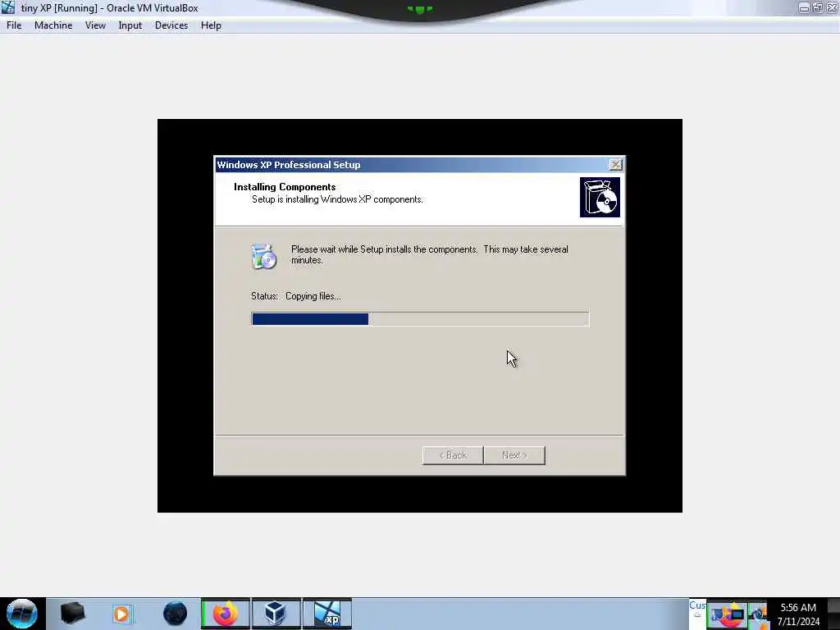Viewport: 840px width, 630px height.
Task: Restore down the VirtualBox window
Action: (818, 7)
